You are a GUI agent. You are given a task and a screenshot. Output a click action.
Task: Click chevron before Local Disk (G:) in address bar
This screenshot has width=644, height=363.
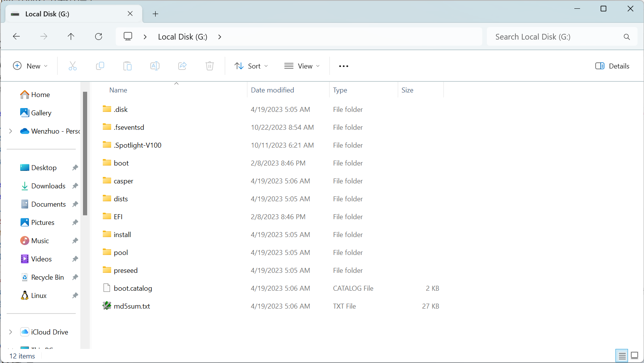click(145, 37)
